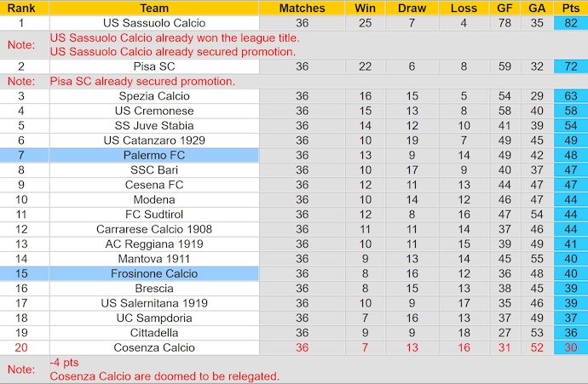Open the UC Sampdoria team entry
The height and width of the screenshot is (384, 588).
coord(154,318)
